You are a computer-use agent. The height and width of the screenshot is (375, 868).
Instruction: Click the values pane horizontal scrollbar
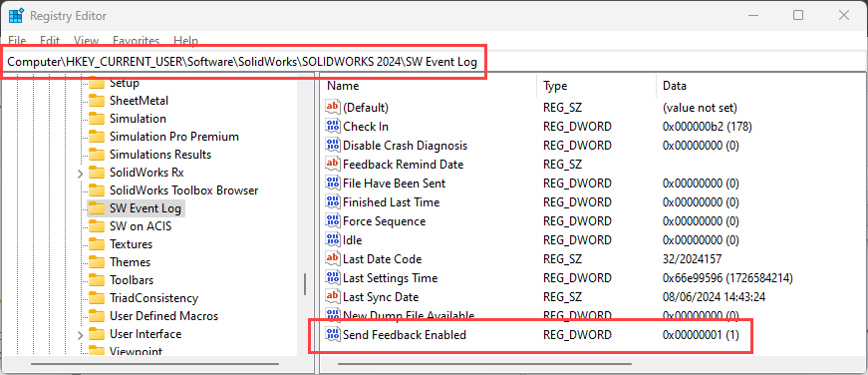click(484, 364)
